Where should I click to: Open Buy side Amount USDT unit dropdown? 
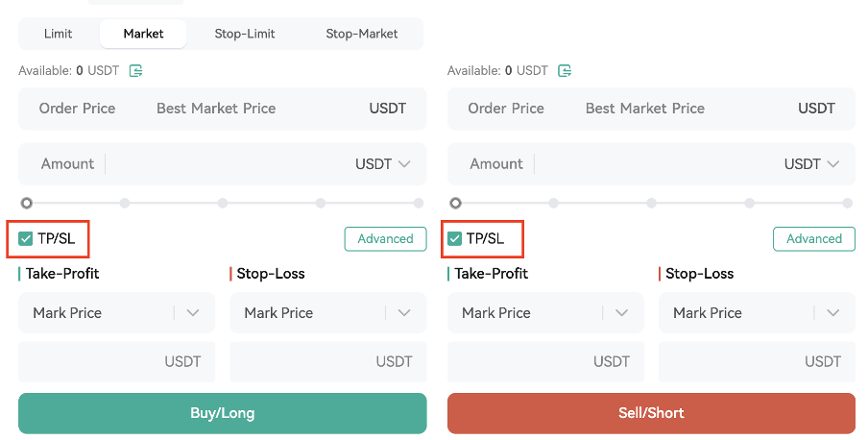[383, 164]
